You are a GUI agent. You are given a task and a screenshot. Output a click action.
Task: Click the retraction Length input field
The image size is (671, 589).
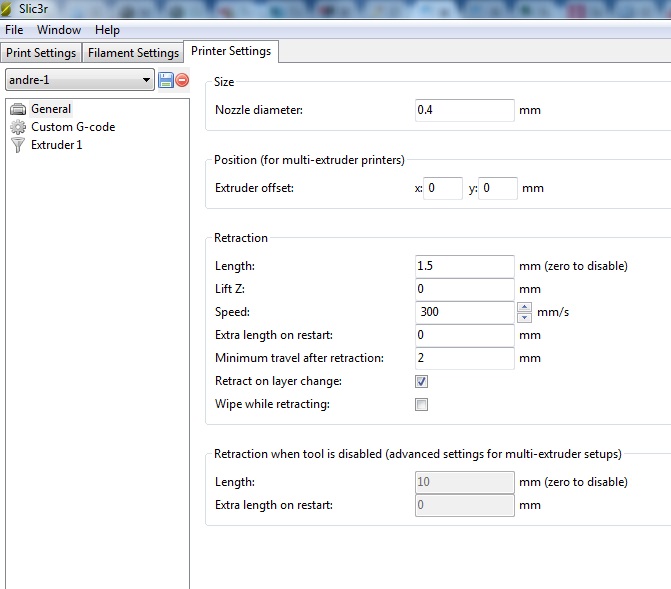[x=464, y=266]
